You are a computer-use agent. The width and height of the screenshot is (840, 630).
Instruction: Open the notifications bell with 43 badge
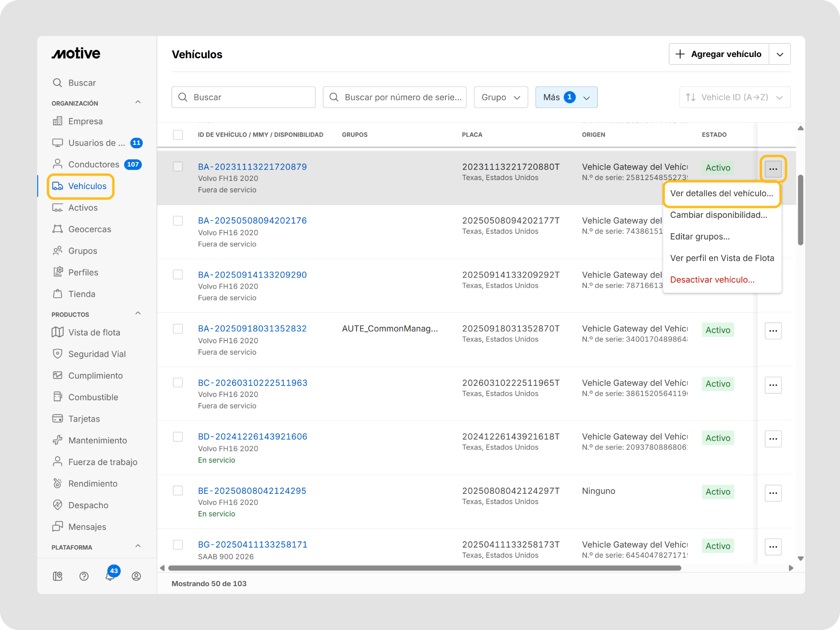click(x=110, y=575)
